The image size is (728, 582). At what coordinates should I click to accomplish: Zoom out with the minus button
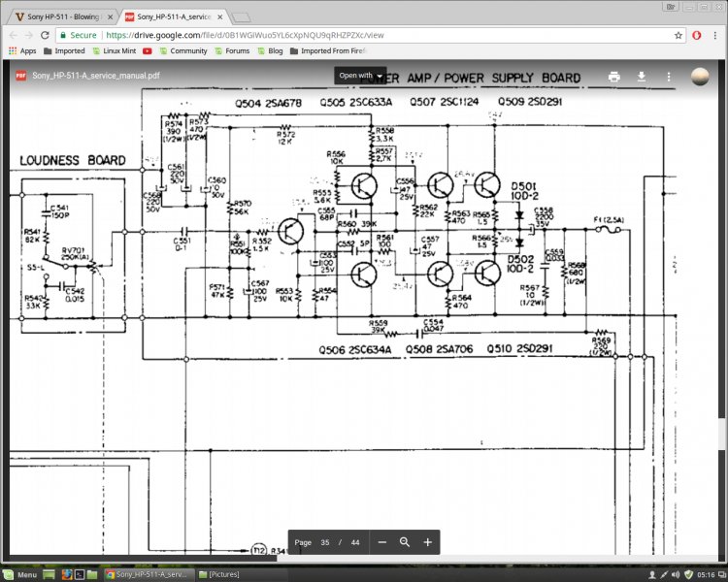[x=382, y=542]
